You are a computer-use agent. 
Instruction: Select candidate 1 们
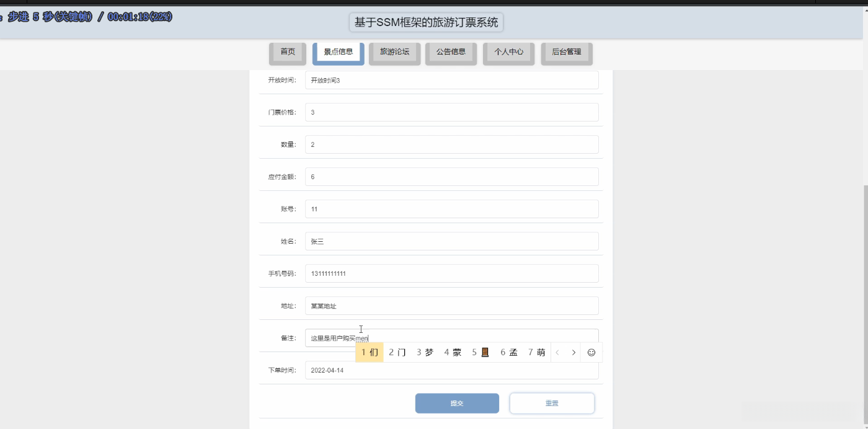point(370,352)
